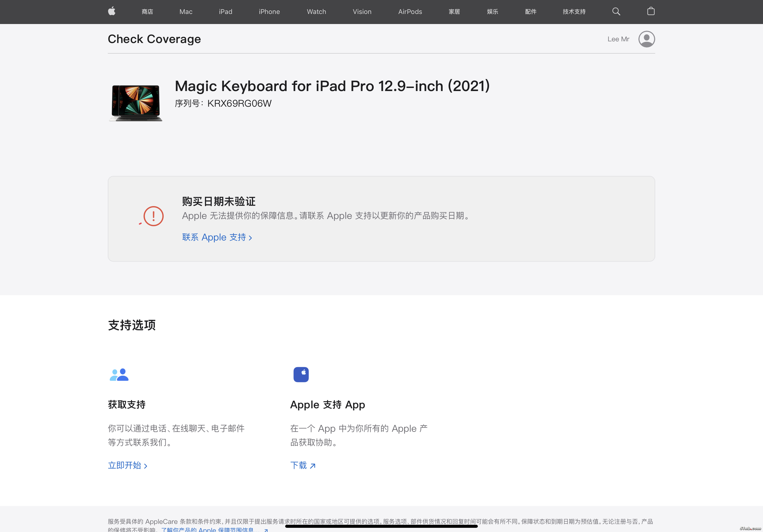The width and height of the screenshot is (763, 532).
Task: Click the red exclamation warning icon
Action: [x=153, y=216]
